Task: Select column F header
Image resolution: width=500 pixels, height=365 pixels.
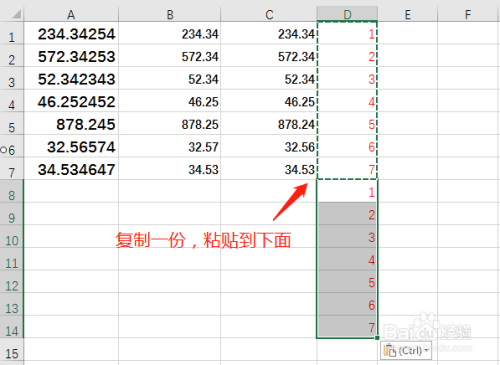Action: coord(468,14)
